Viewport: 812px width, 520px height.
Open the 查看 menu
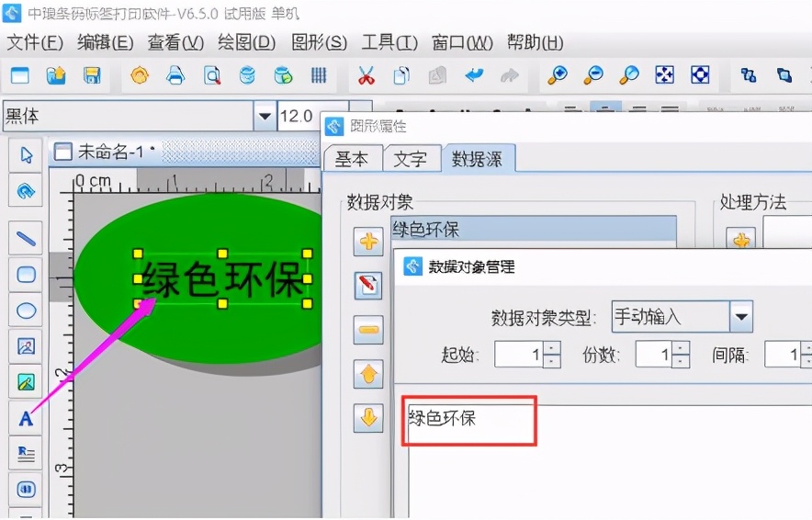[175, 42]
